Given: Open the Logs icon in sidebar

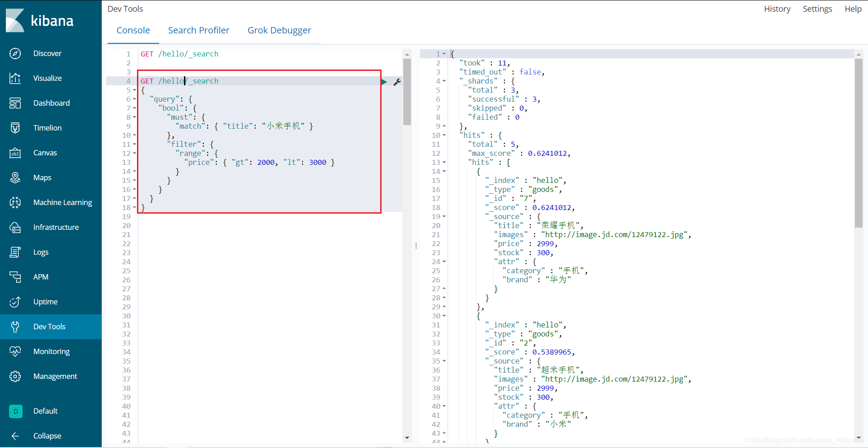Looking at the screenshot, I should click(x=15, y=252).
